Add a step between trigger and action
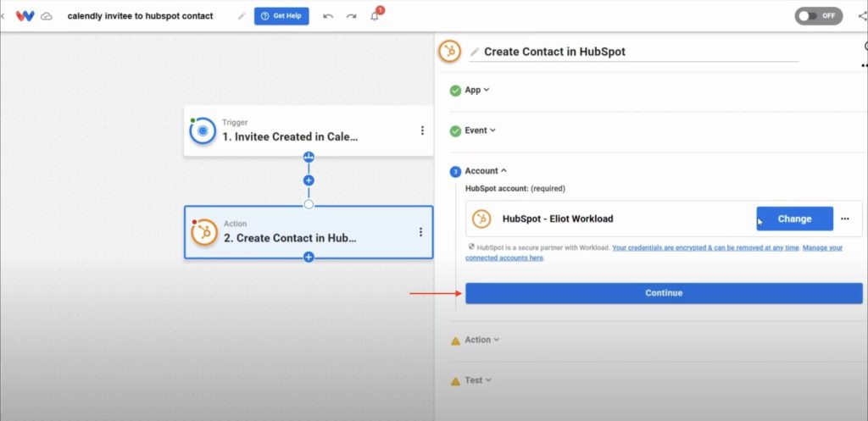868x421 pixels. tap(309, 180)
